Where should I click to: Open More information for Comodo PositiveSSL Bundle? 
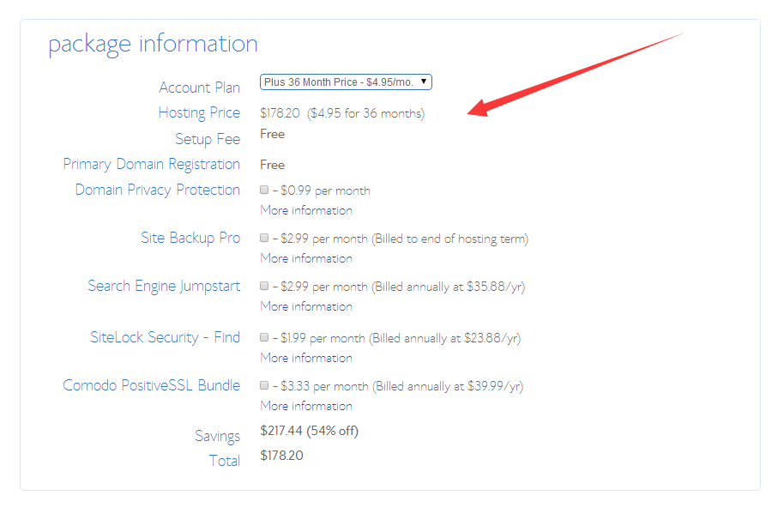(305, 405)
